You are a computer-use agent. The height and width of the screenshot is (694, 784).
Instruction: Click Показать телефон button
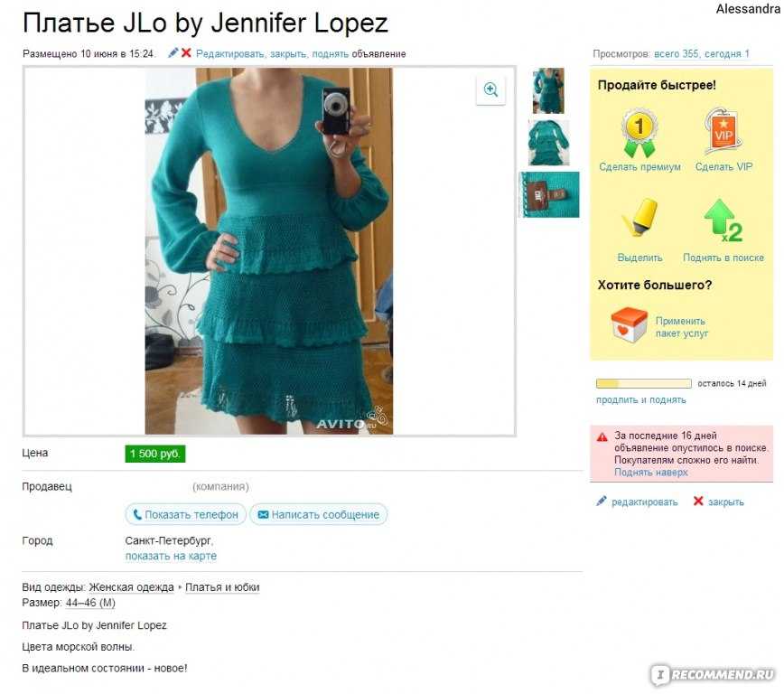(185, 514)
